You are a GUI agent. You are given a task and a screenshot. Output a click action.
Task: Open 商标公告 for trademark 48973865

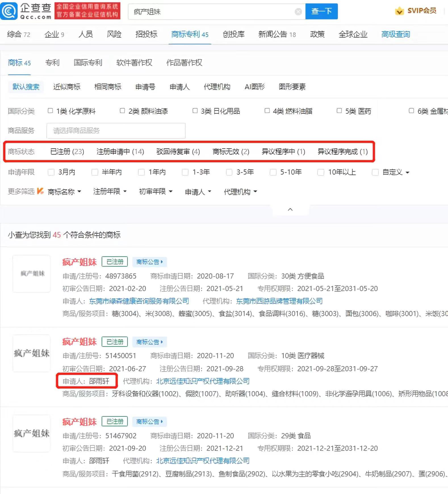coord(149,262)
